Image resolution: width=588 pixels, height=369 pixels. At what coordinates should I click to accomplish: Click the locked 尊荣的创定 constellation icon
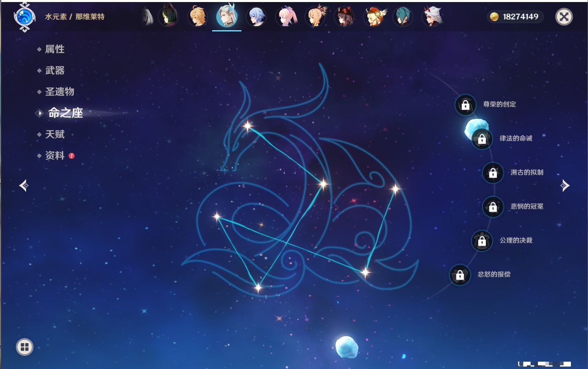(465, 105)
